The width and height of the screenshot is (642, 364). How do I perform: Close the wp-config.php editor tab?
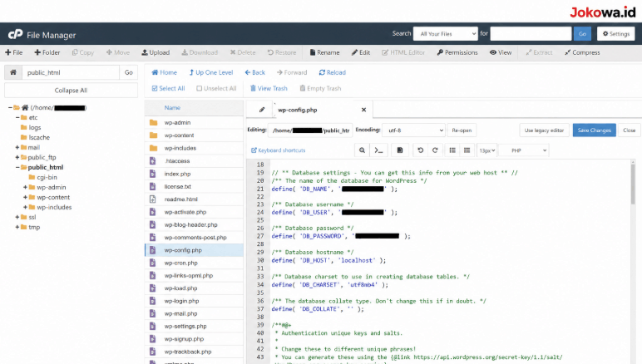click(x=363, y=110)
